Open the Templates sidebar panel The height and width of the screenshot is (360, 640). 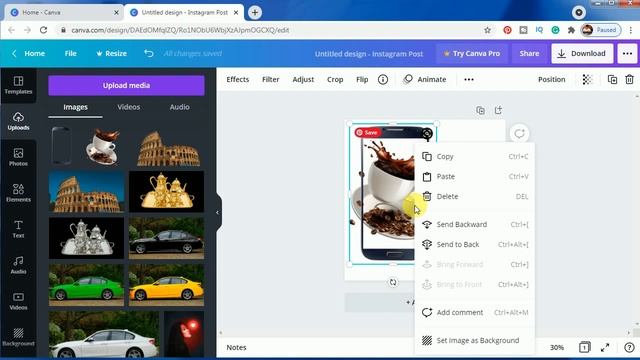click(x=18, y=85)
